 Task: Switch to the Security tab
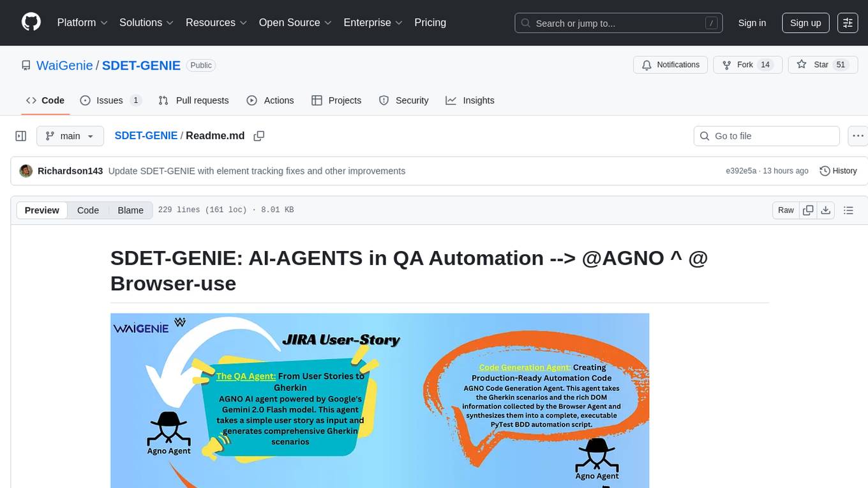click(403, 100)
